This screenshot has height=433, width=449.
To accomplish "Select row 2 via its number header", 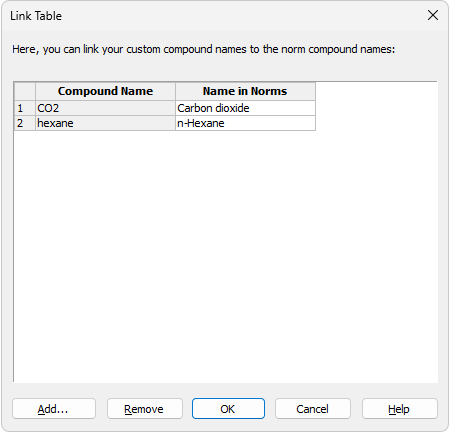I will pos(25,123).
